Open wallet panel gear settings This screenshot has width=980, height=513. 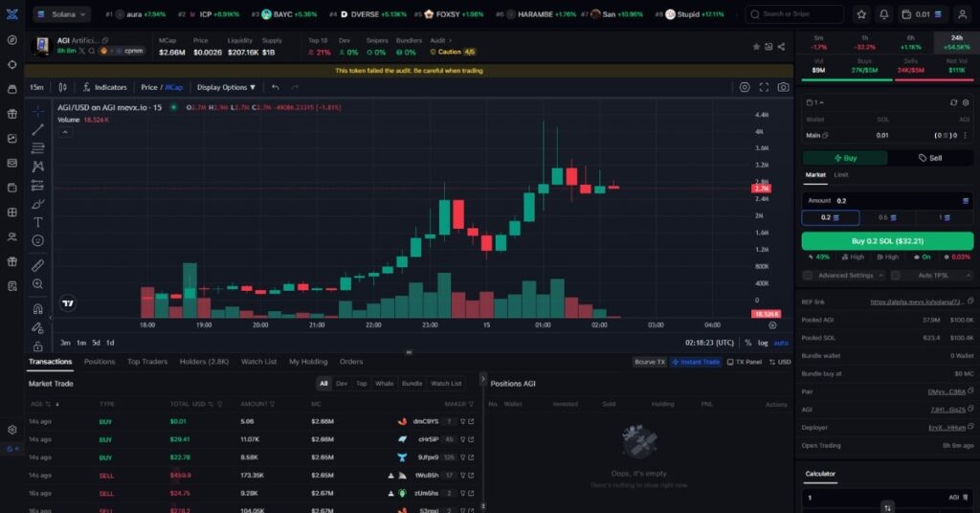[966, 102]
